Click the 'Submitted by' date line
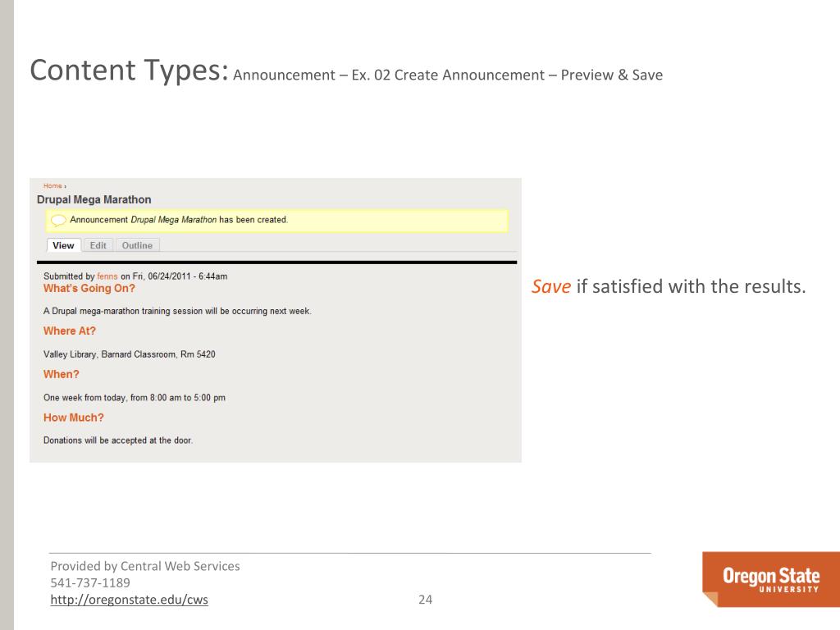840x630 pixels. [x=135, y=276]
